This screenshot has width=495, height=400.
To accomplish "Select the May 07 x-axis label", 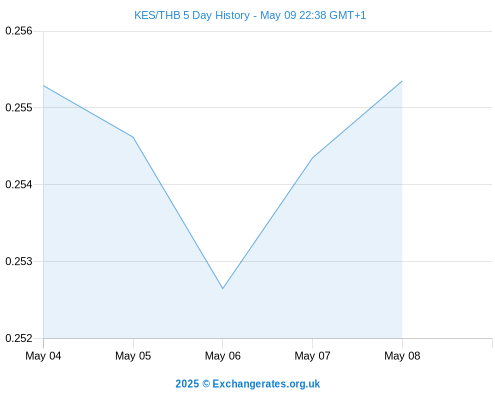I will [x=312, y=356].
